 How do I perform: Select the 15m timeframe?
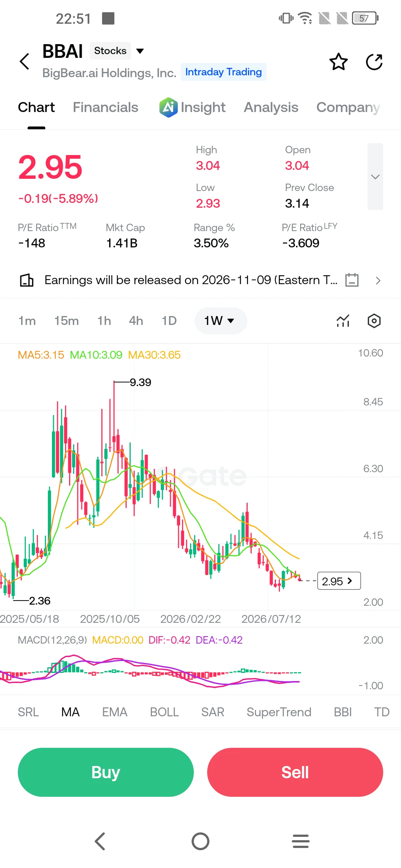point(66,321)
